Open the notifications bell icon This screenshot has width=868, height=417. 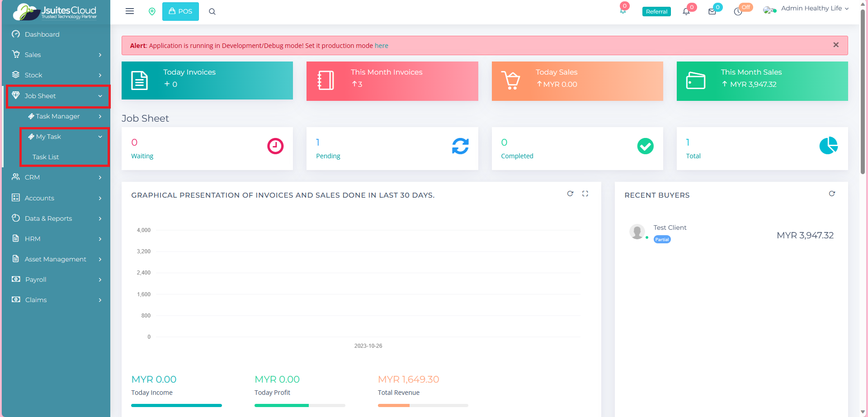click(686, 12)
